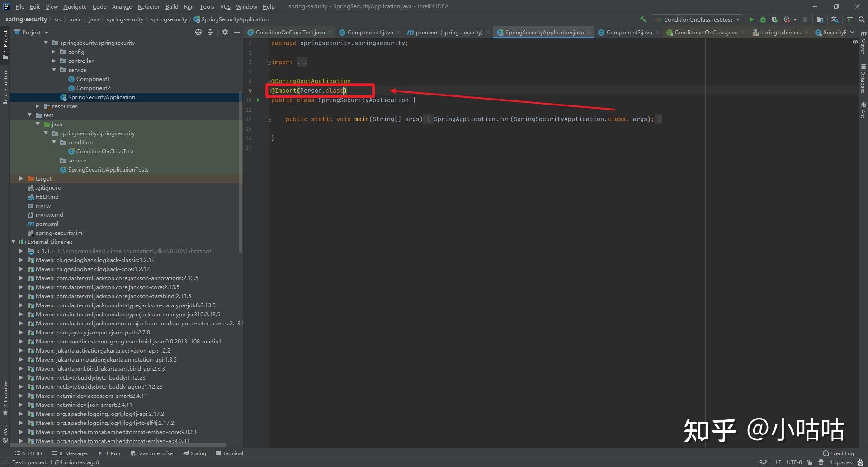Open the VCS menu
The width and height of the screenshot is (868, 467).
pos(225,6)
